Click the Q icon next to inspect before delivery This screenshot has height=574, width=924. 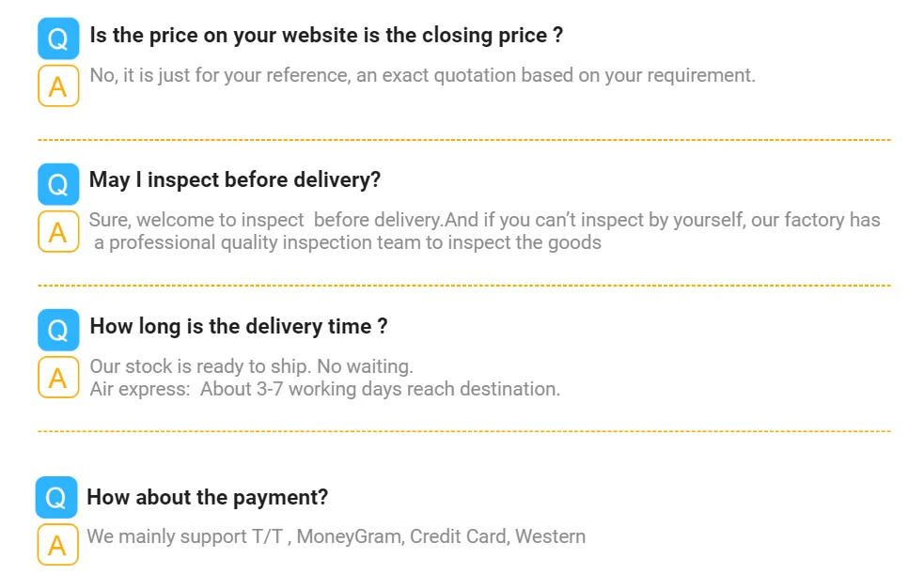coord(58,184)
